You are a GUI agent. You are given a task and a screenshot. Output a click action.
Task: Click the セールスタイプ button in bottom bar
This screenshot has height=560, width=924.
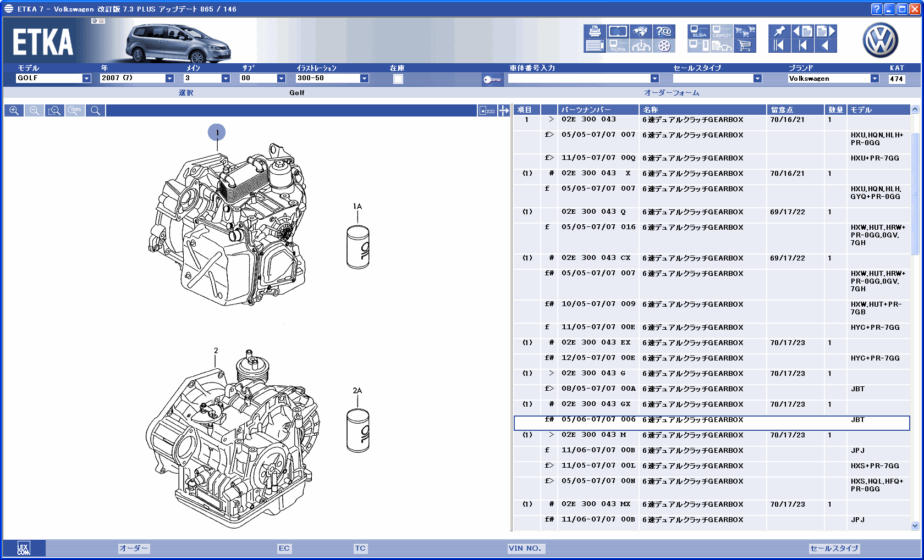[x=834, y=548]
